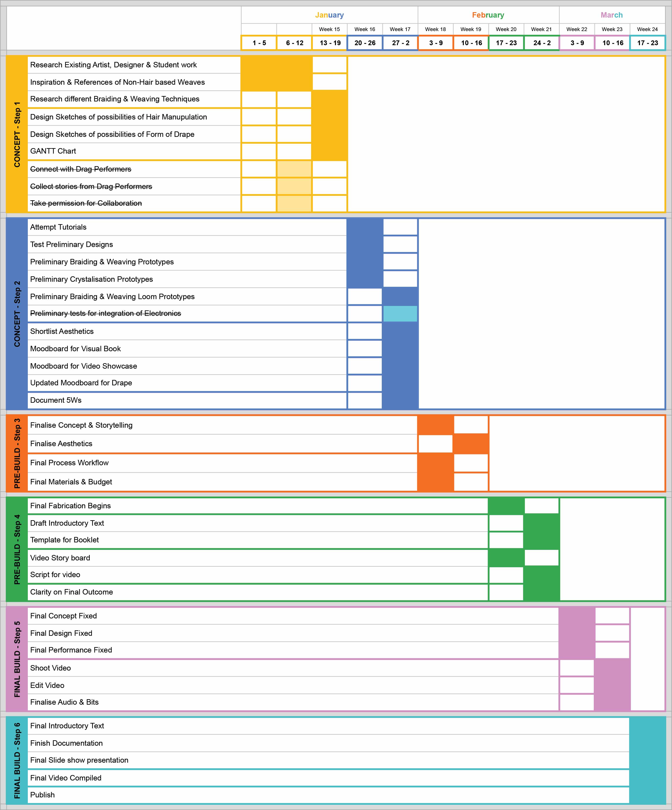
Task: Select the FINAL BUILD - Step 6 section label
Action: coord(17,760)
